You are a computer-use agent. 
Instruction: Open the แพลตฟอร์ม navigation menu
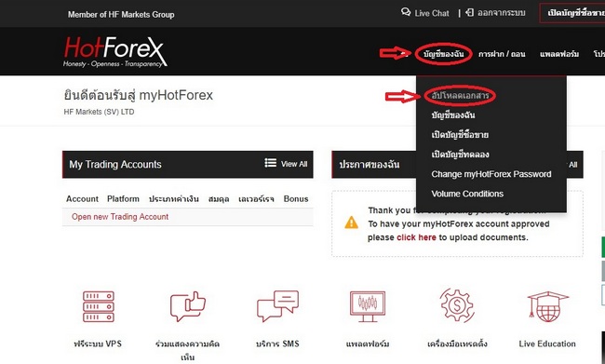pos(559,54)
